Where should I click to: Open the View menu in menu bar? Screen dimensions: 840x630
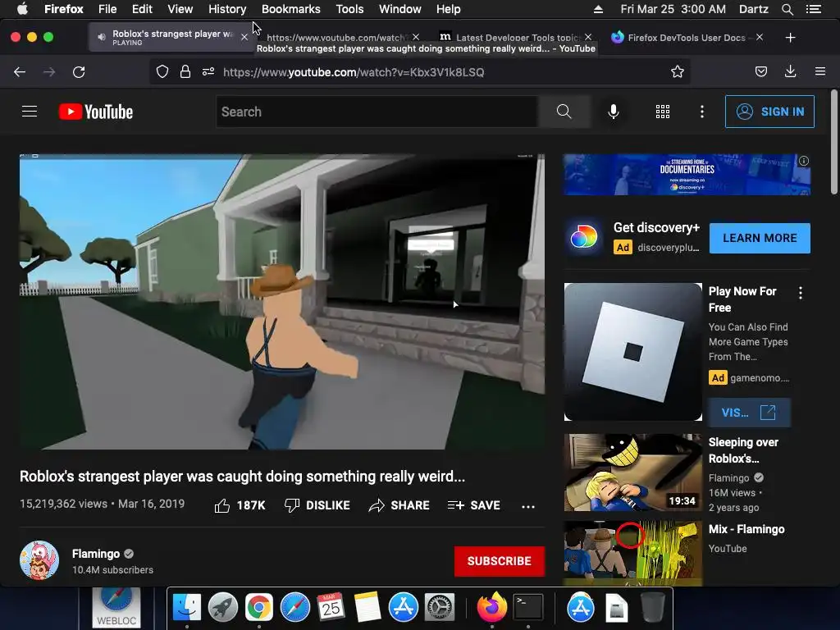[x=180, y=9]
